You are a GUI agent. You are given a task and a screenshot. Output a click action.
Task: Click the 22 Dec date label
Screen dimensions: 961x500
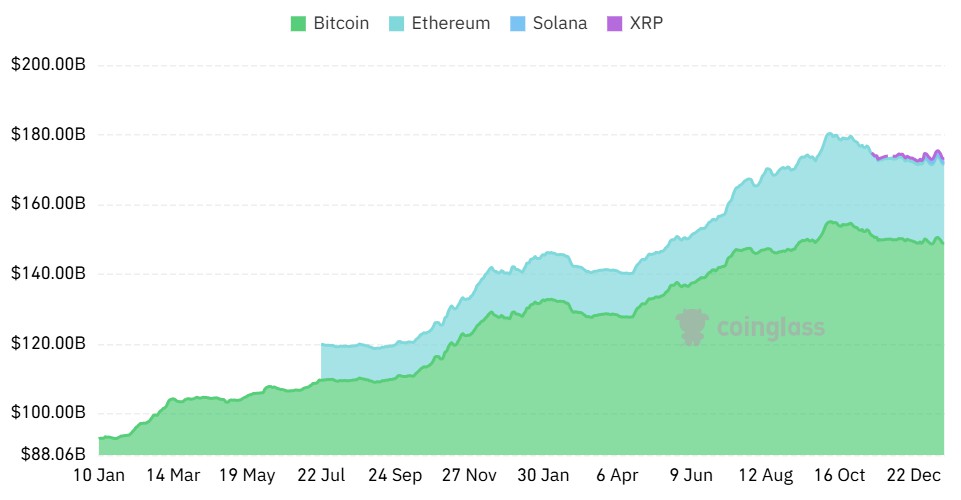(x=913, y=475)
